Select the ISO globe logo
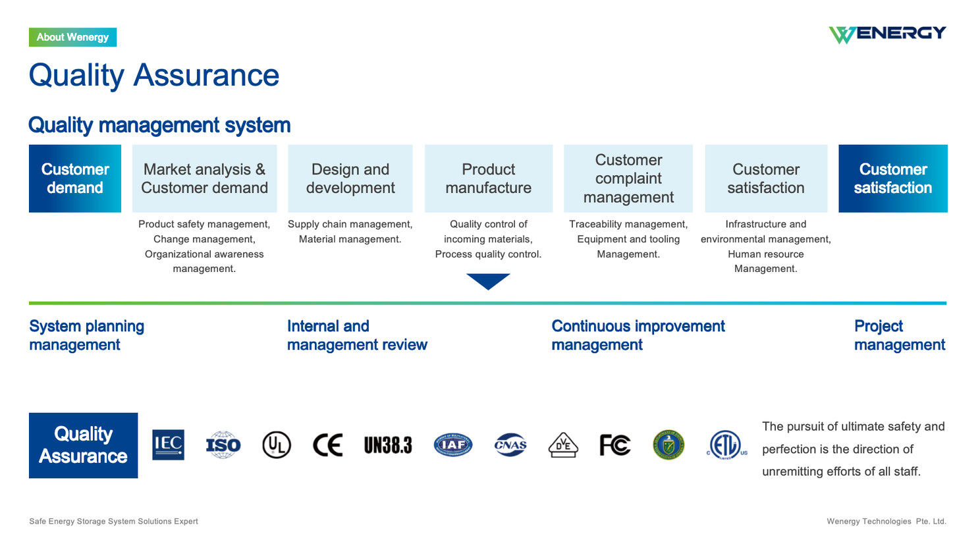This screenshot has width=980, height=544. point(223,445)
